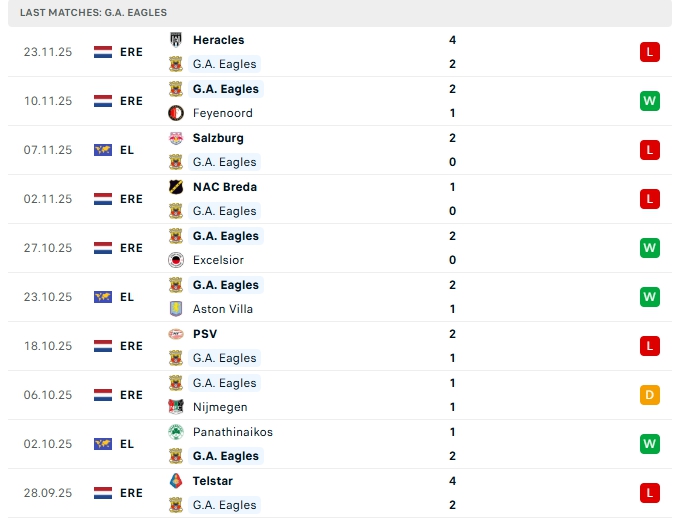Click the NAC Breda club crest
This screenshot has height=518, width=684.
pos(176,187)
